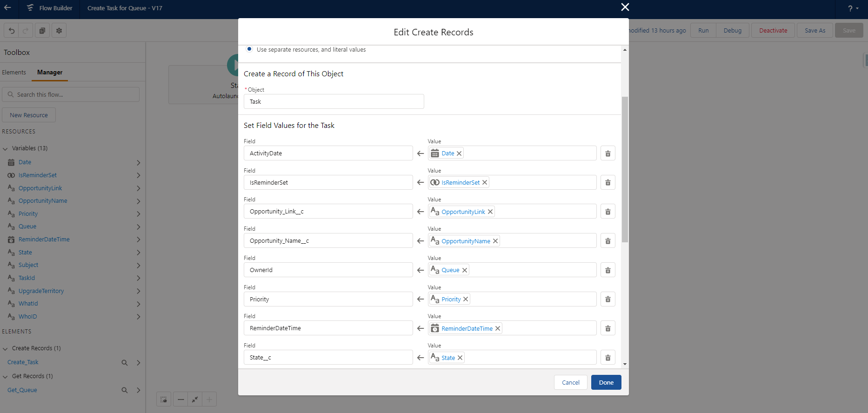868x413 pixels.
Task: Select 'Use separate resources, and literal values'
Action: pos(249,49)
